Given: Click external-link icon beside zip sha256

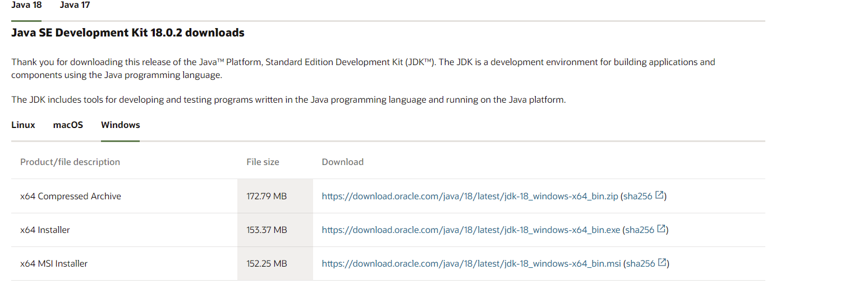Looking at the screenshot, I should pos(660,195).
